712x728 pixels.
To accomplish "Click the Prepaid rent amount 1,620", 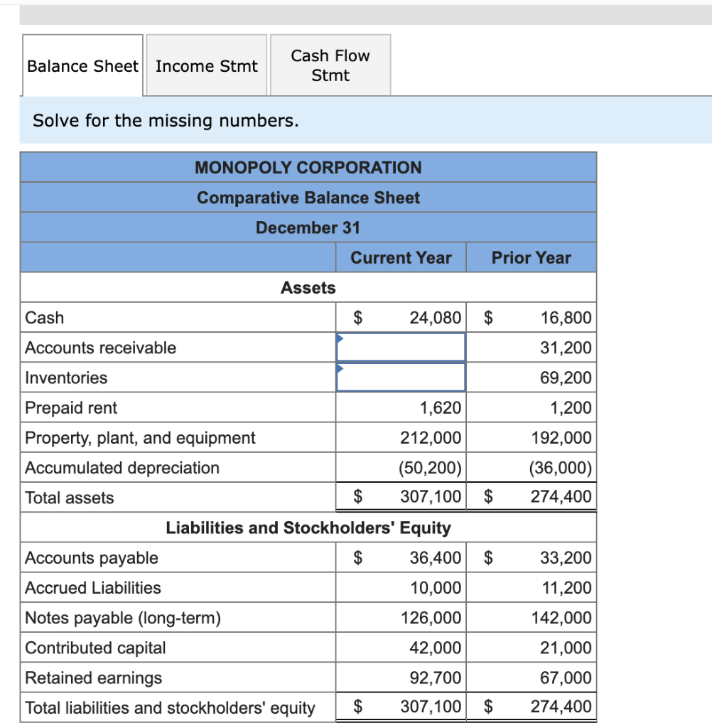I will click(x=443, y=407).
